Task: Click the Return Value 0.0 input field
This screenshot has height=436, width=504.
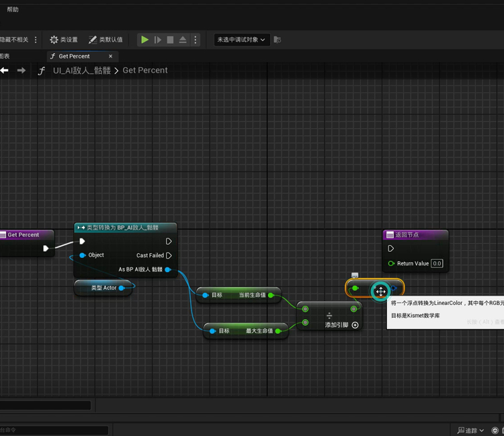Action: [437, 263]
